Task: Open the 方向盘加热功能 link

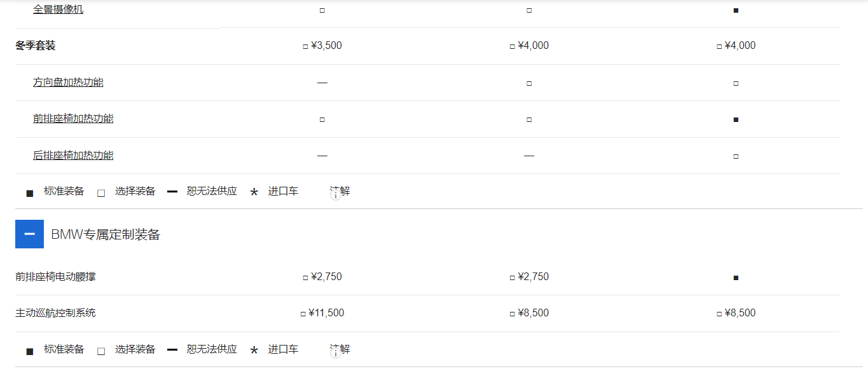Action: (x=68, y=82)
